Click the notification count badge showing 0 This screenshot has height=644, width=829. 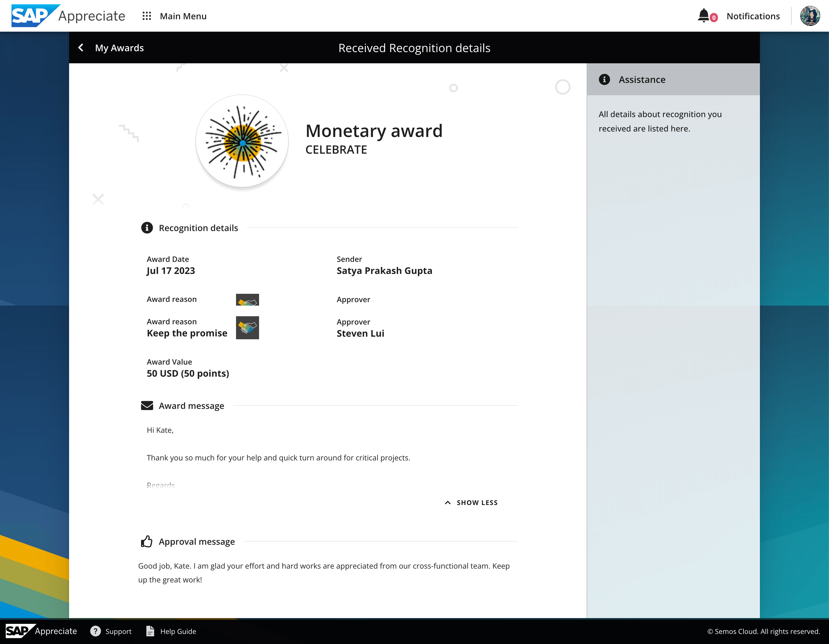(x=713, y=18)
